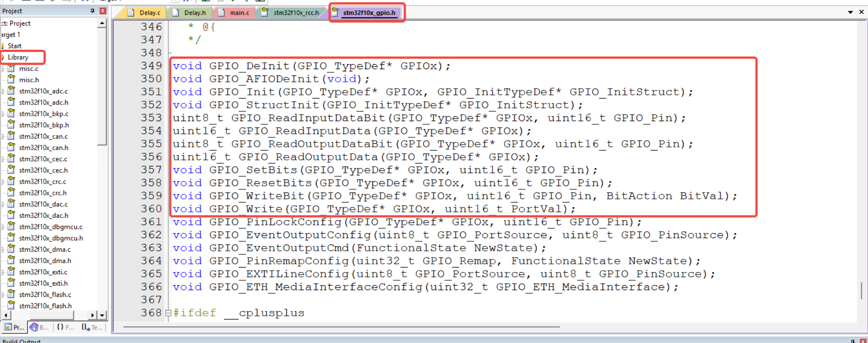Click GPIO_EXTILineConfig on line 365
The image size is (868, 343).
[x=279, y=274]
